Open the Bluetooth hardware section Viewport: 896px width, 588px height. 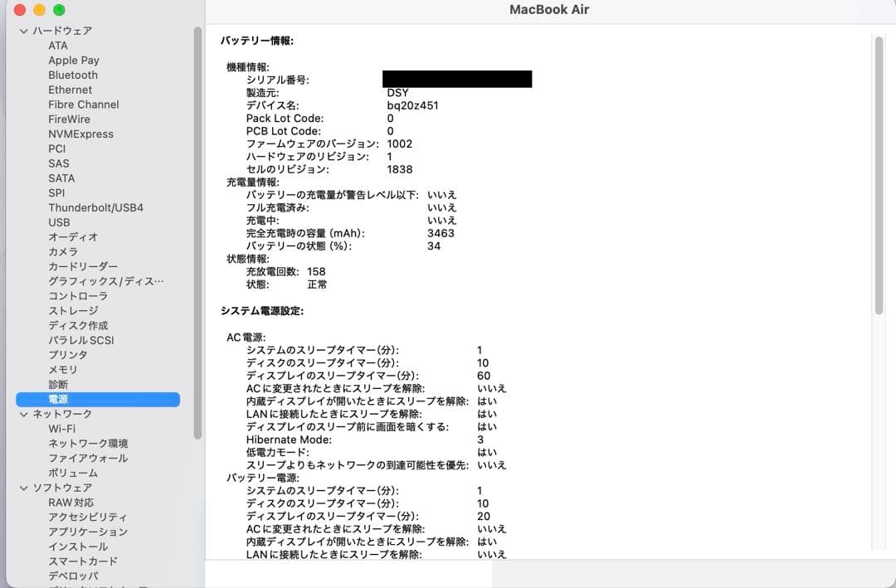click(x=72, y=75)
